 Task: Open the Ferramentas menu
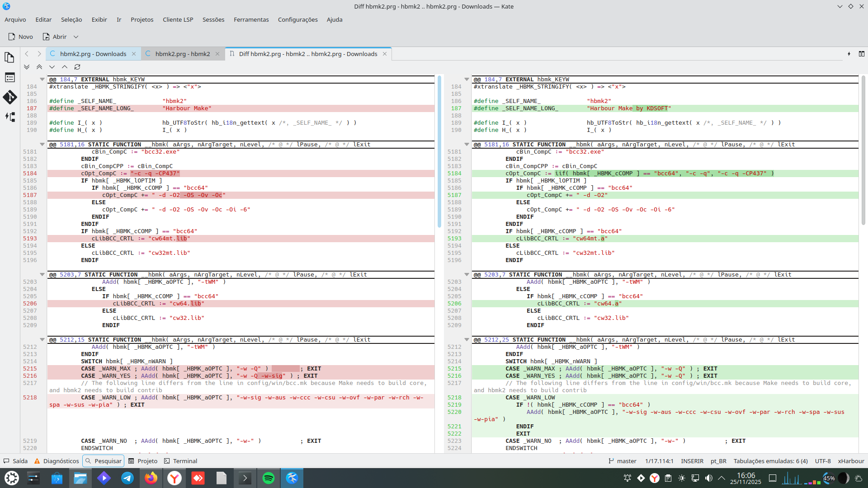pos(251,19)
